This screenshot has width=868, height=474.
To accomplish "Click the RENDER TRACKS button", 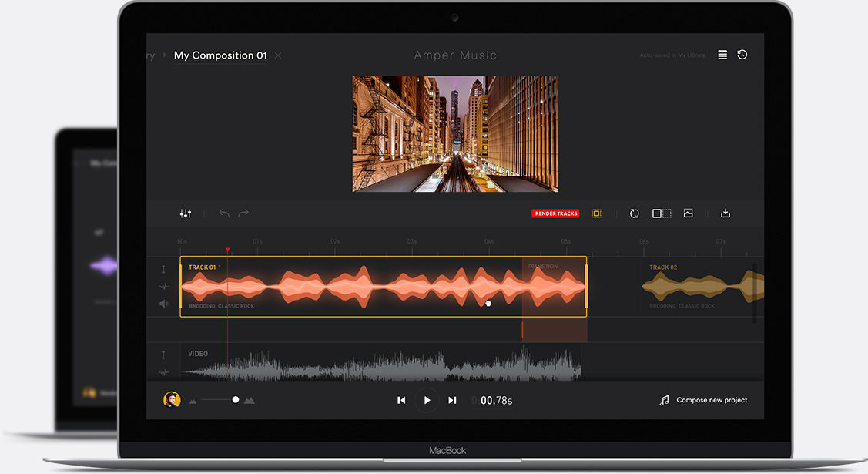I will (x=556, y=213).
